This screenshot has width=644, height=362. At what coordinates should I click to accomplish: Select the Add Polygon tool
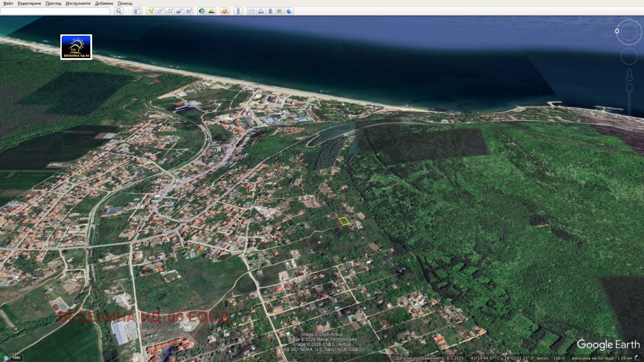161,11
